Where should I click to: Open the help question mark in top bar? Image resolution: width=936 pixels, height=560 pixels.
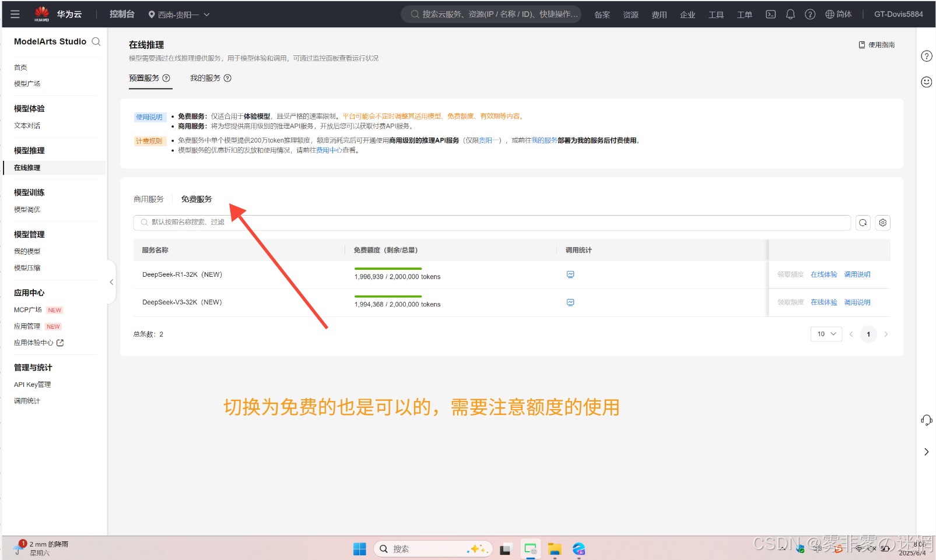point(810,14)
